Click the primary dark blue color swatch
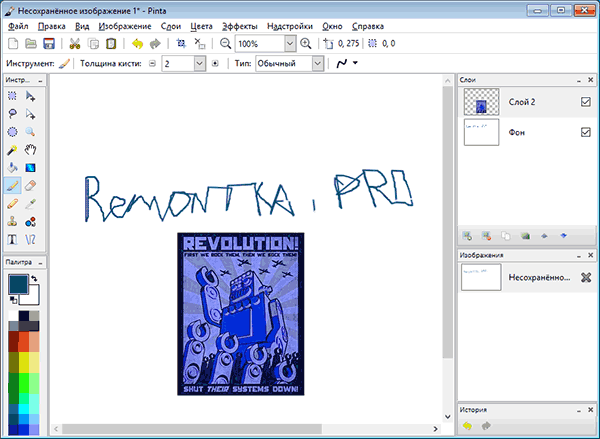Viewport: 600px width, 439px height. pyautogui.click(x=18, y=284)
